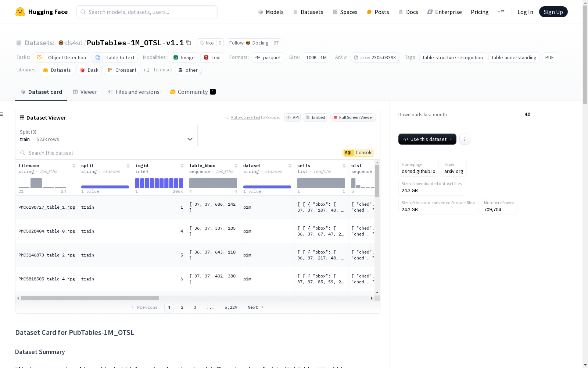Select the Text modality tag
Image resolution: width=588 pixels, height=368 pixels.
212,57
